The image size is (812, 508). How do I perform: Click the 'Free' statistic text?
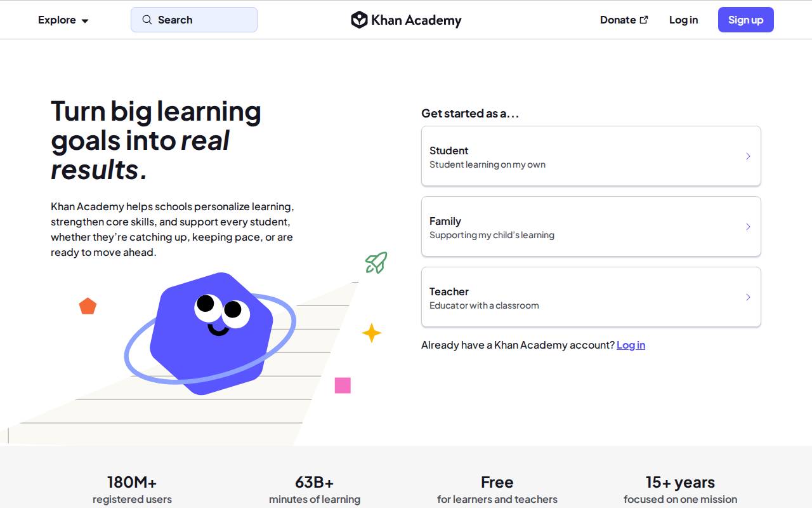click(497, 482)
